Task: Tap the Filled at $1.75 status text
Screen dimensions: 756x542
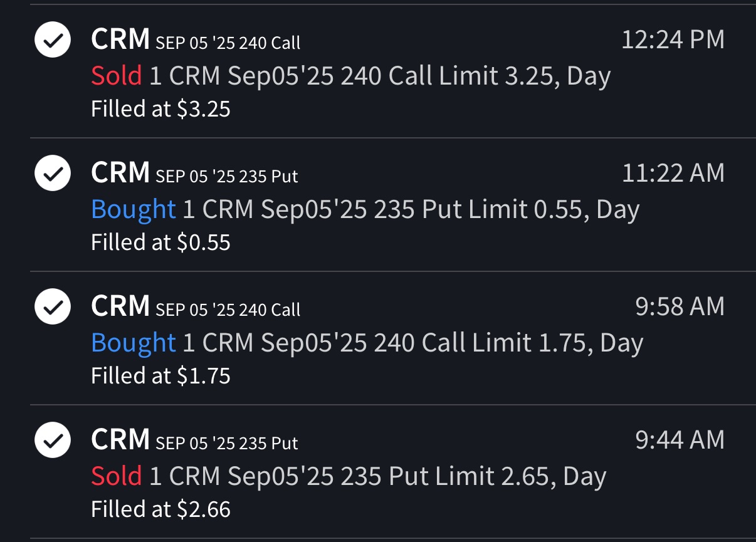Action: click(160, 375)
